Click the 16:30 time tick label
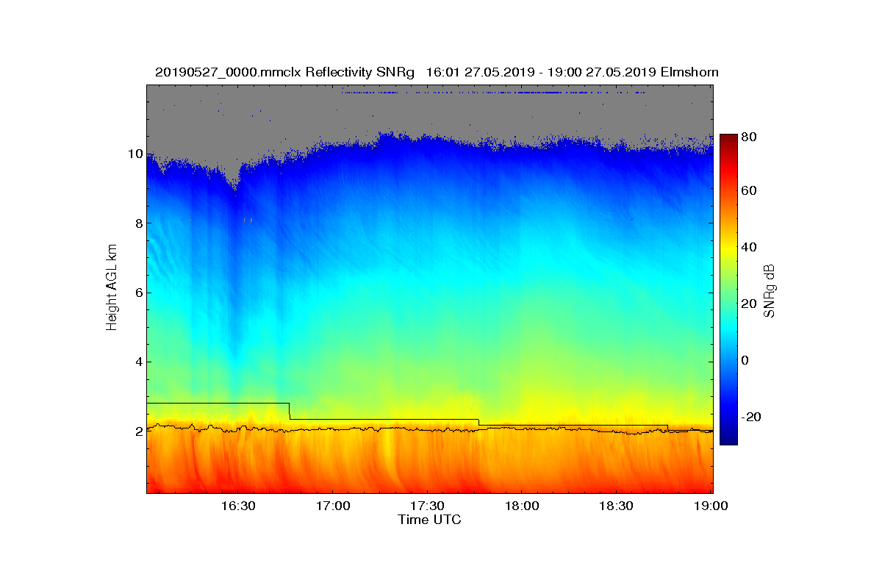This screenshot has height=588, width=882. tap(237, 506)
